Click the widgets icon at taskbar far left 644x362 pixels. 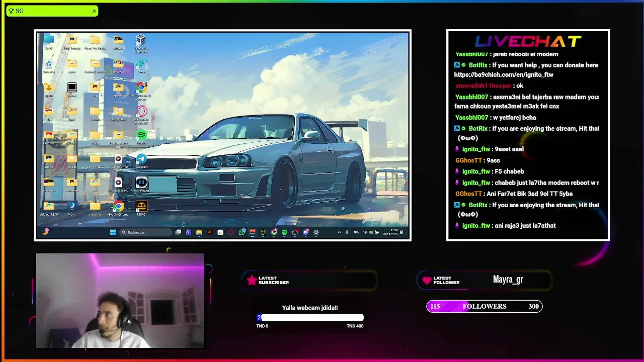pos(46,232)
